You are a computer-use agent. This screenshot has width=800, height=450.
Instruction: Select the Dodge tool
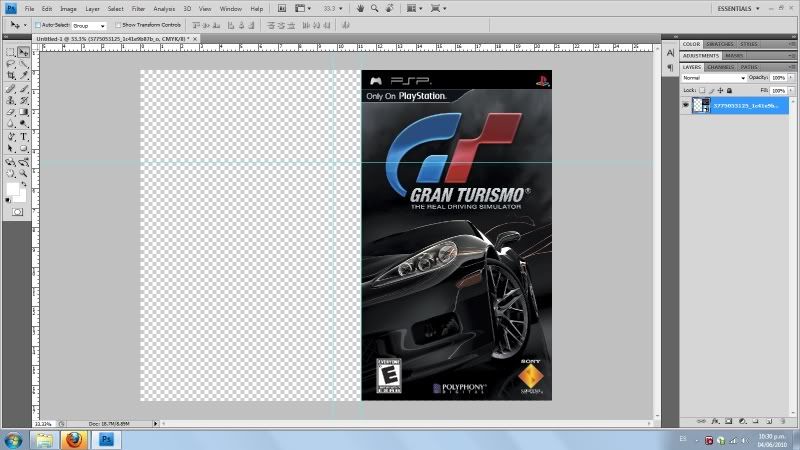23,123
